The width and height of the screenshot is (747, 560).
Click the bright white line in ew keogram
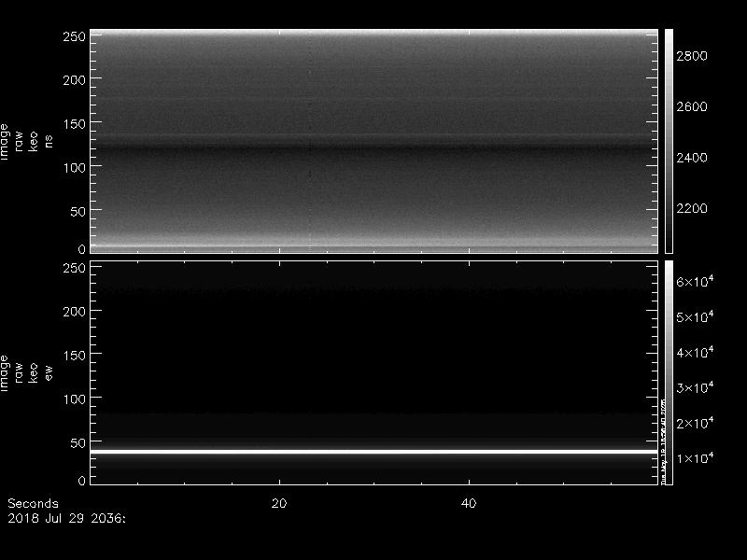(374, 451)
